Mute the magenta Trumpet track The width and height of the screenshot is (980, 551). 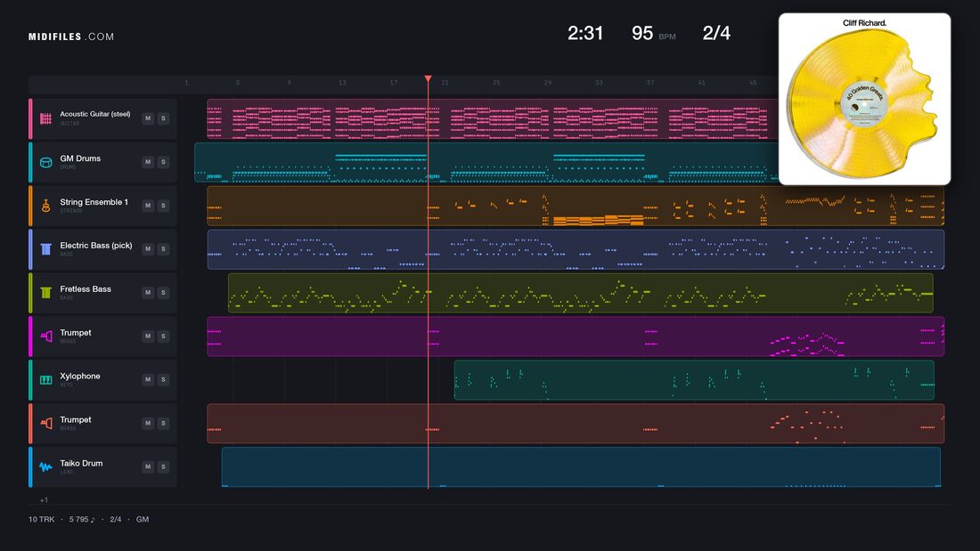click(148, 336)
